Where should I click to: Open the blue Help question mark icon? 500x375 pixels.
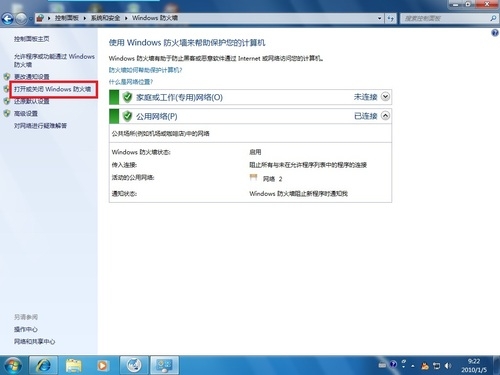tap(495, 33)
